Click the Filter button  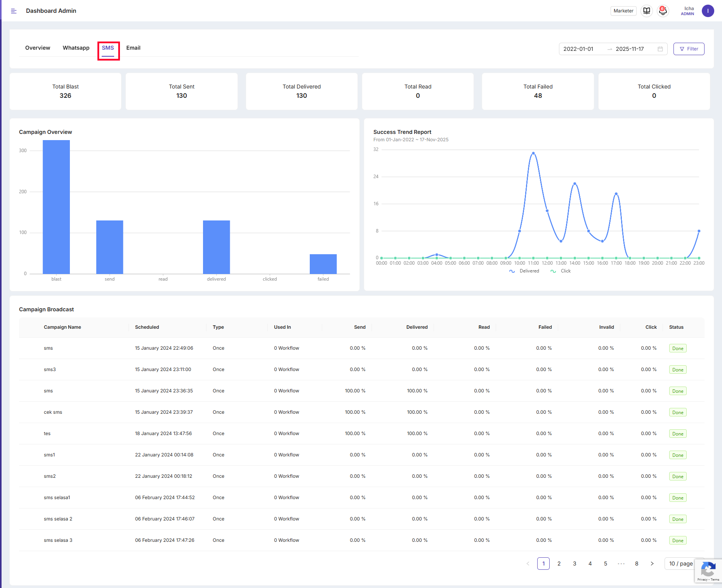689,49
